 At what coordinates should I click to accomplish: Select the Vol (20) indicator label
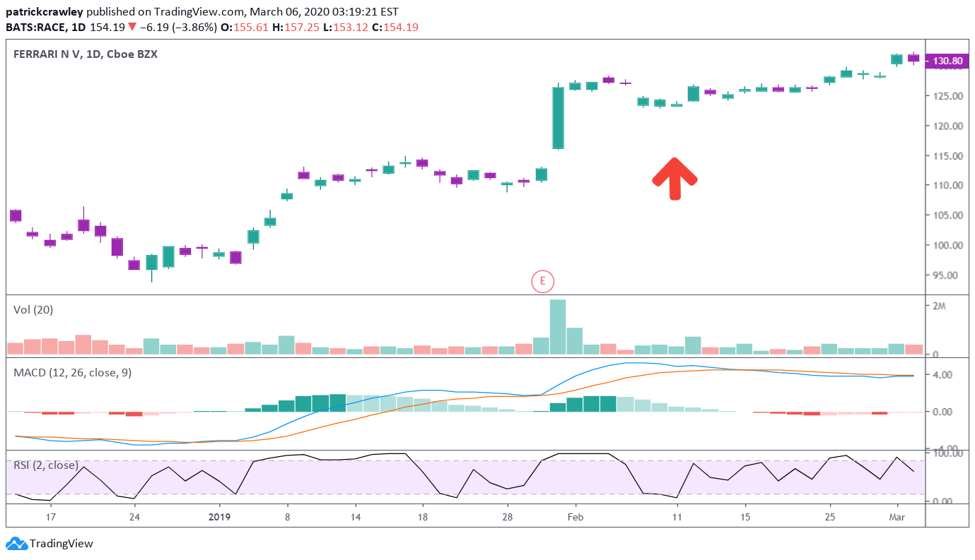(33, 310)
